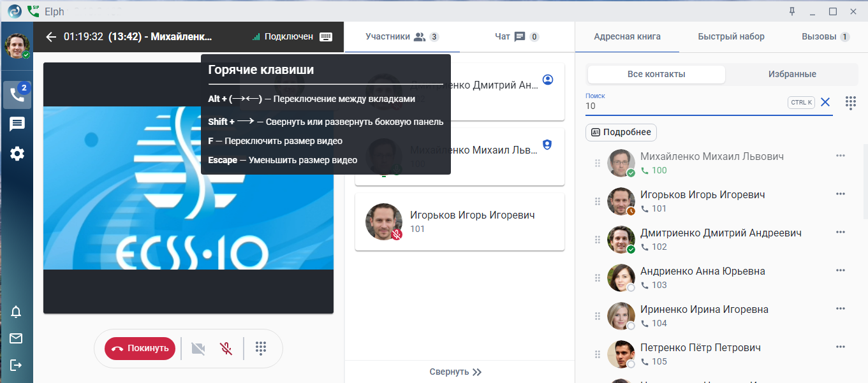Open more options for Дмитриенко Дмитрий Андреевич contact

[841, 233]
